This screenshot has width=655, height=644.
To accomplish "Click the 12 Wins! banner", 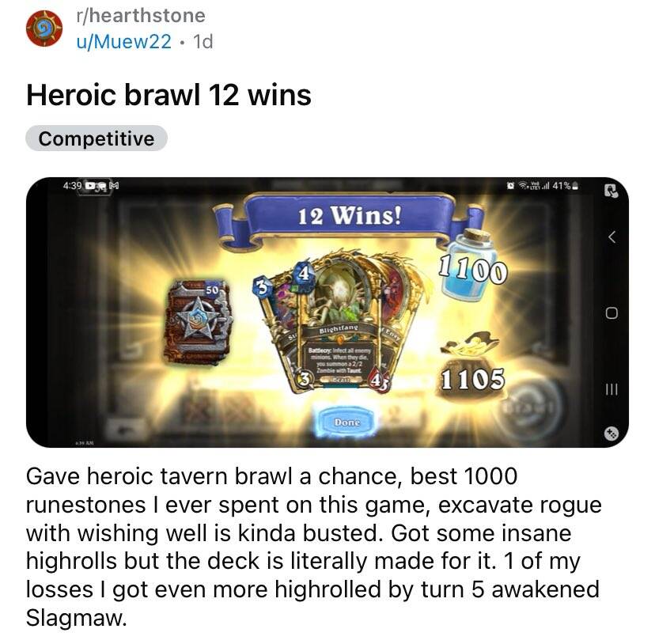I will [349, 217].
